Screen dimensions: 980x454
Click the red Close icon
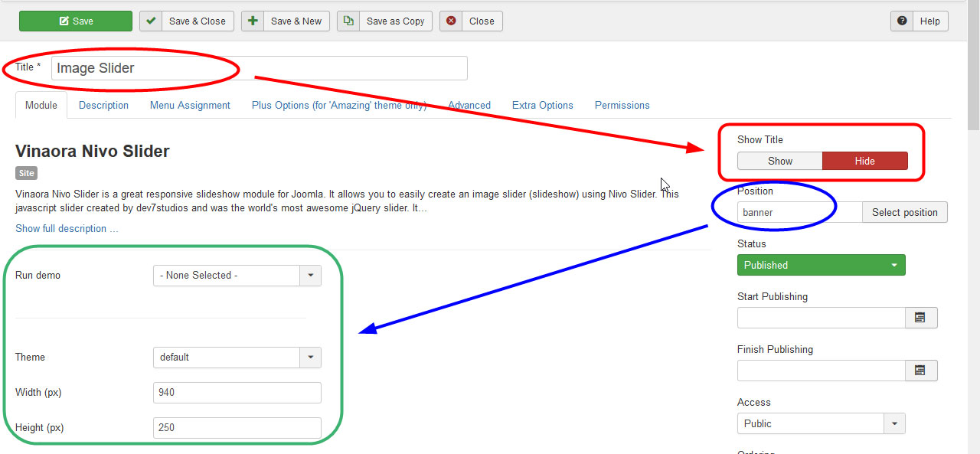451,21
